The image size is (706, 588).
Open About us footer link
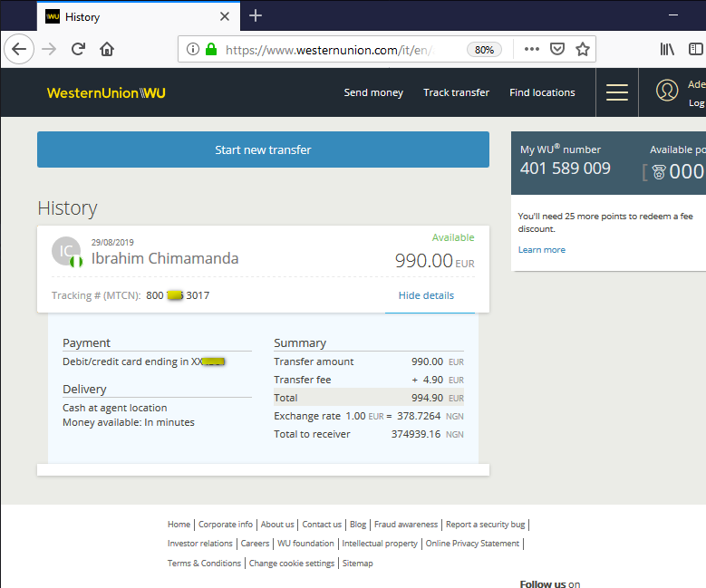point(277,524)
